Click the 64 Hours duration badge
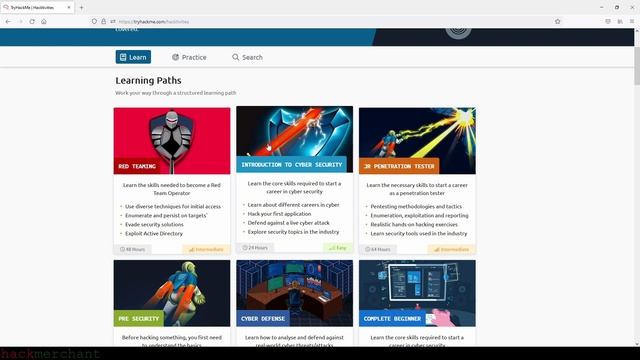640x360 pixels. pos(378,249)
